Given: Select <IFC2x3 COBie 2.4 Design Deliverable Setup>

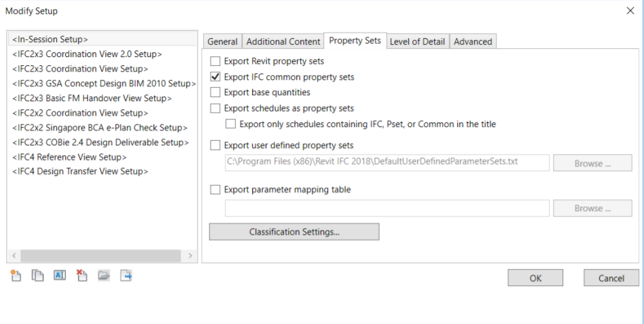Looking at the screenshot, I should (x=102, y=143).
